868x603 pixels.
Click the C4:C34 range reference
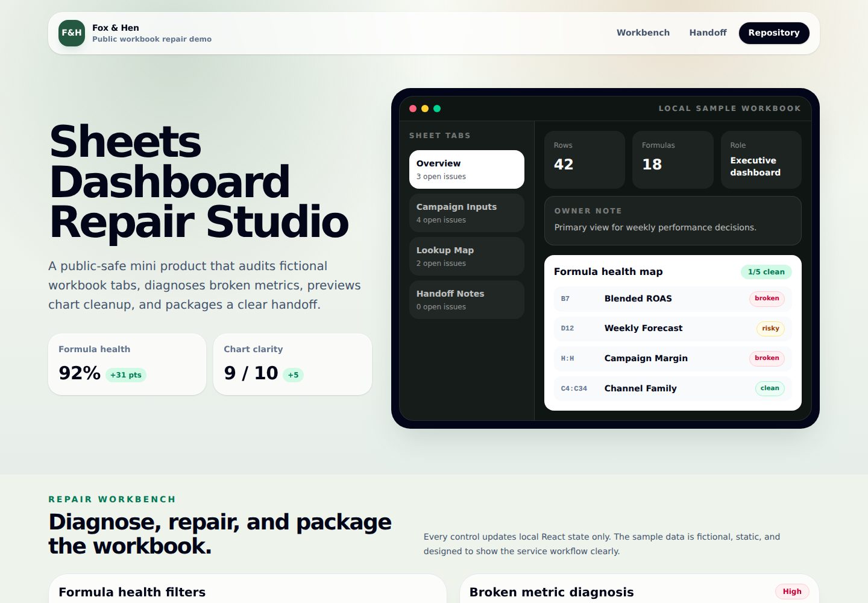pyautogui.click(x=574, y=388)
